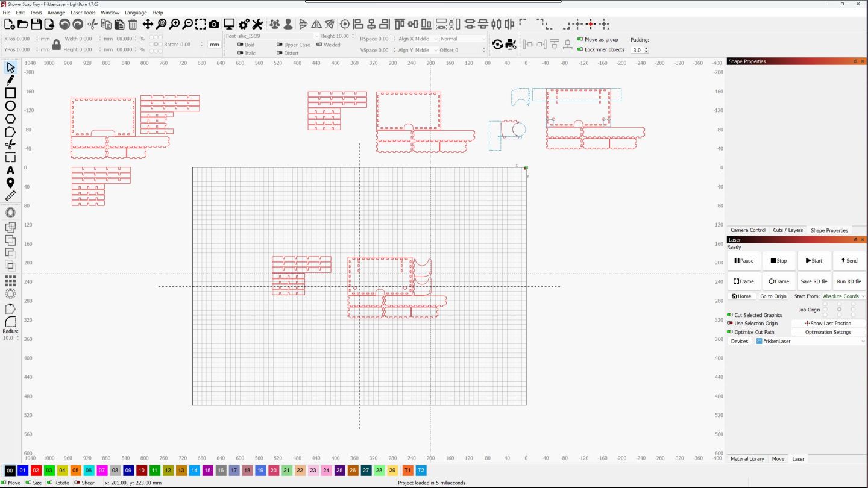Pick red layer 02 color swatch

click(x=36, y=470)
